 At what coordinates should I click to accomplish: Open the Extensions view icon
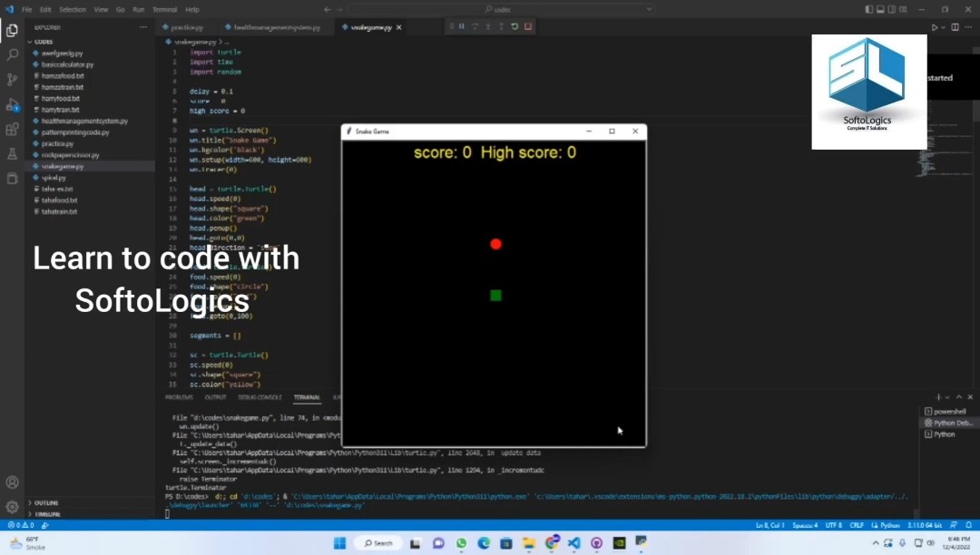12,130
